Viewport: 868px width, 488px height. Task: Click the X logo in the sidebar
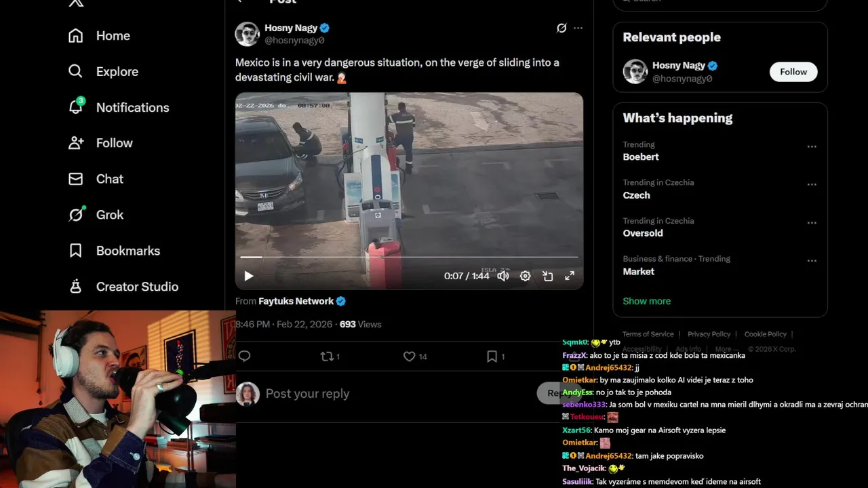point(76,3)
